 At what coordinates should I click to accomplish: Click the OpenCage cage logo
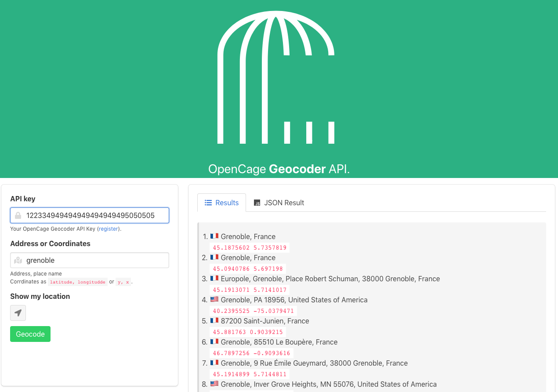click(x=276, y=77)
